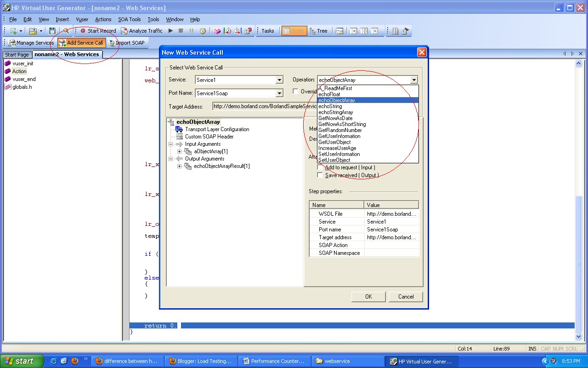The height and width of the screenshot is (368, 588).
Task: Click OK in New Web Service Call
Action: pyautogui.click(x=368, y=297)
